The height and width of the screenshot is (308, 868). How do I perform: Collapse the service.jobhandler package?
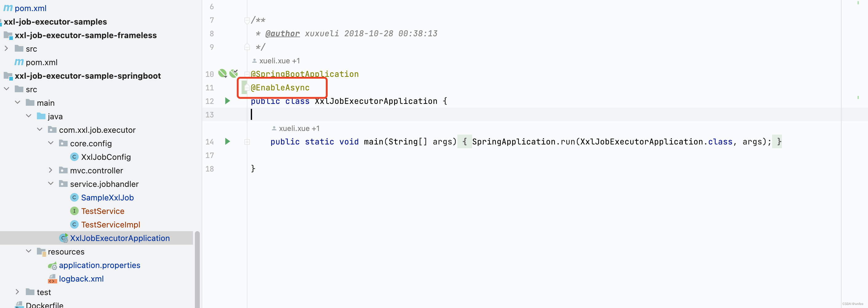(50, 184)
